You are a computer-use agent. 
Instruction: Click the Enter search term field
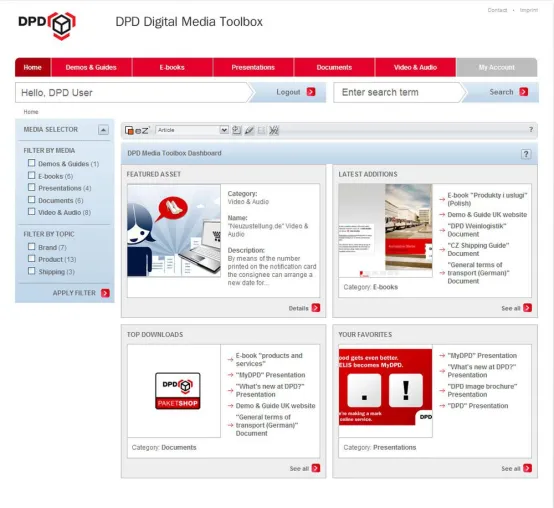pos(397,92)
